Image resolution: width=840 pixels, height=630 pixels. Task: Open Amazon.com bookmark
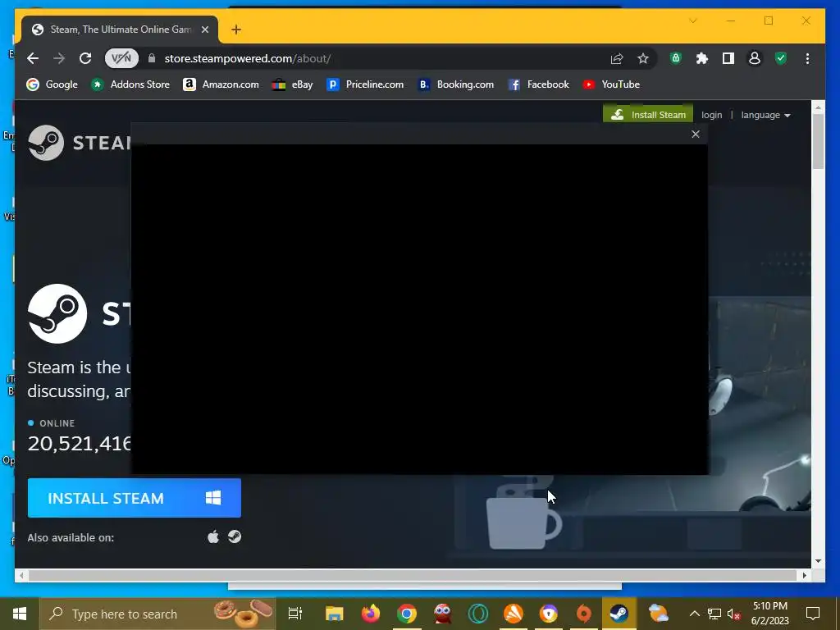pyautogui.click(x=221, y=84)
